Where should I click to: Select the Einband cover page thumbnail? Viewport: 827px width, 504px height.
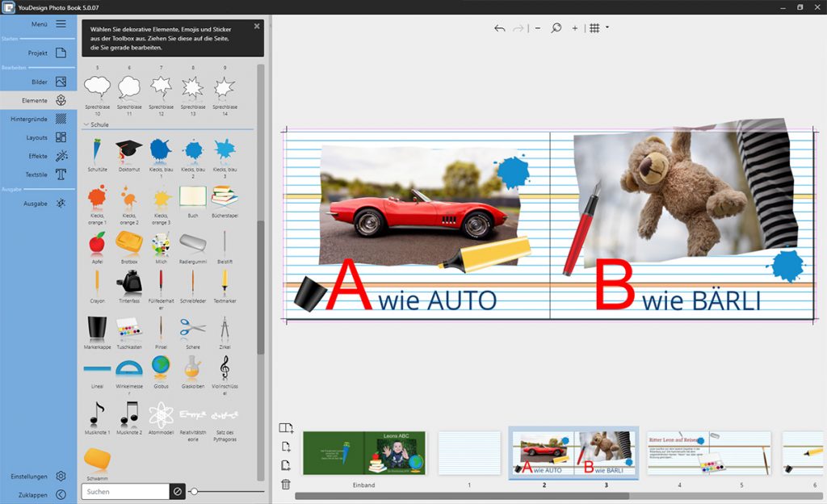(x=364, y=453)
